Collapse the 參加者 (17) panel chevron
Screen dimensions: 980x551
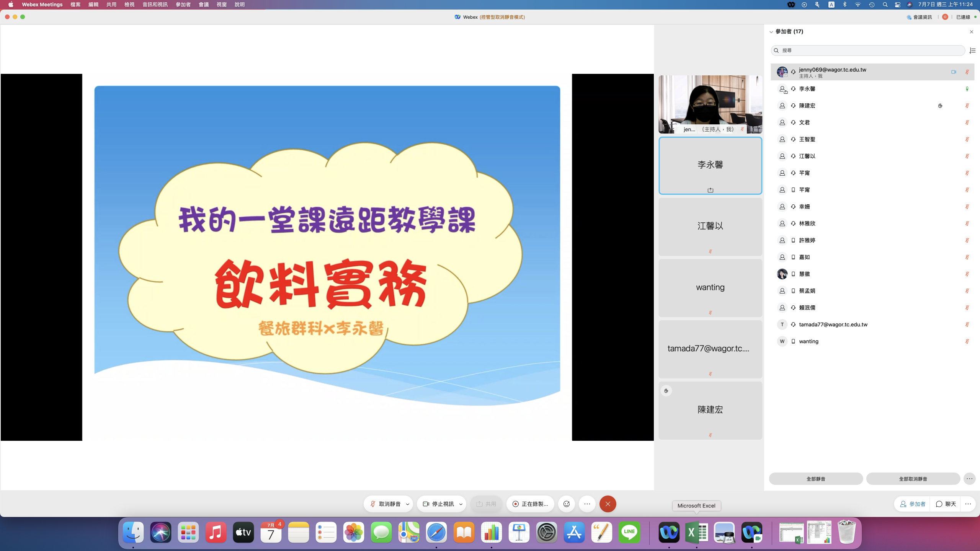point(771,32)
